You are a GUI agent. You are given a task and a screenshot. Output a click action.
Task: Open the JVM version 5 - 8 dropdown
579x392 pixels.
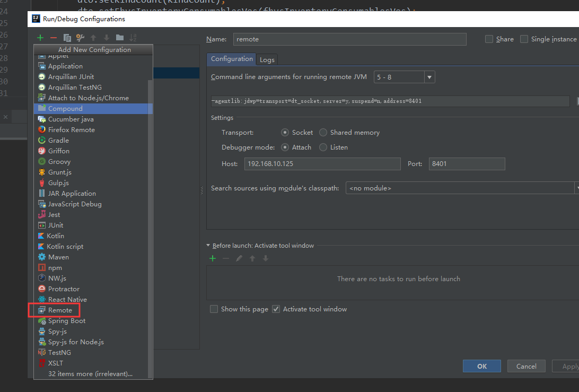click(405, 77)
